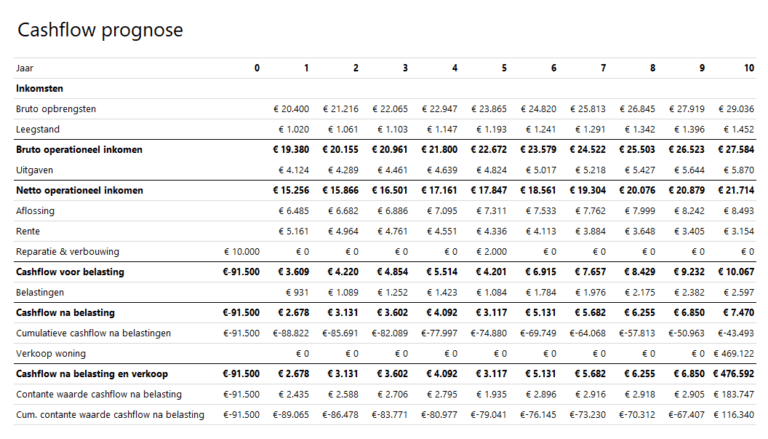Select 'Bruto operationeel inkomen' row label
The width and height of the screenshot is (768, 439).
[79, 150]
